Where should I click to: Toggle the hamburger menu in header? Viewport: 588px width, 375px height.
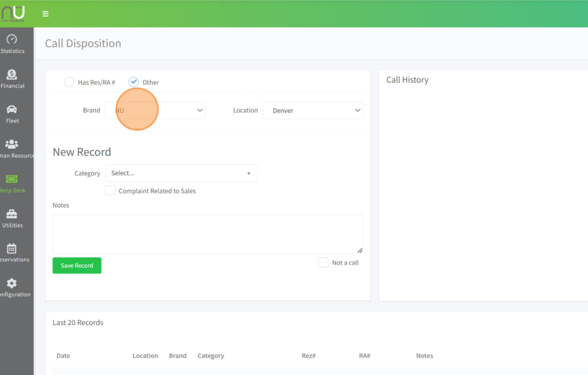coord(45,14)
